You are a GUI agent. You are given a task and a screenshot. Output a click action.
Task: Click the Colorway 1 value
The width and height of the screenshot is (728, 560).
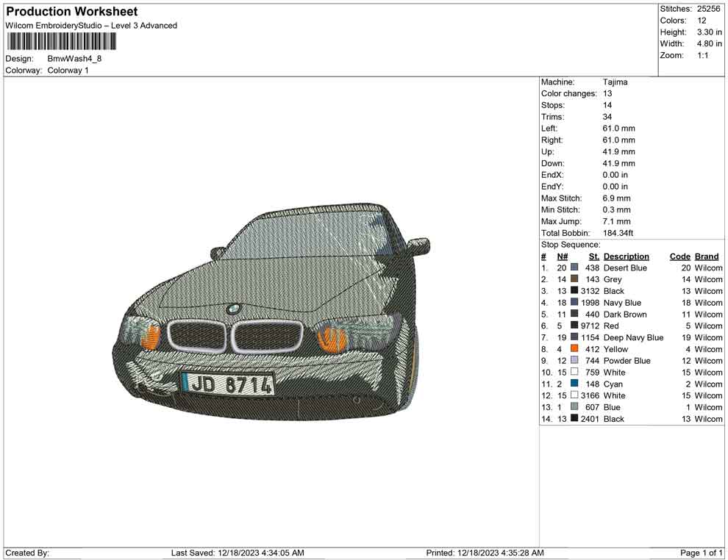coord(68,71)
